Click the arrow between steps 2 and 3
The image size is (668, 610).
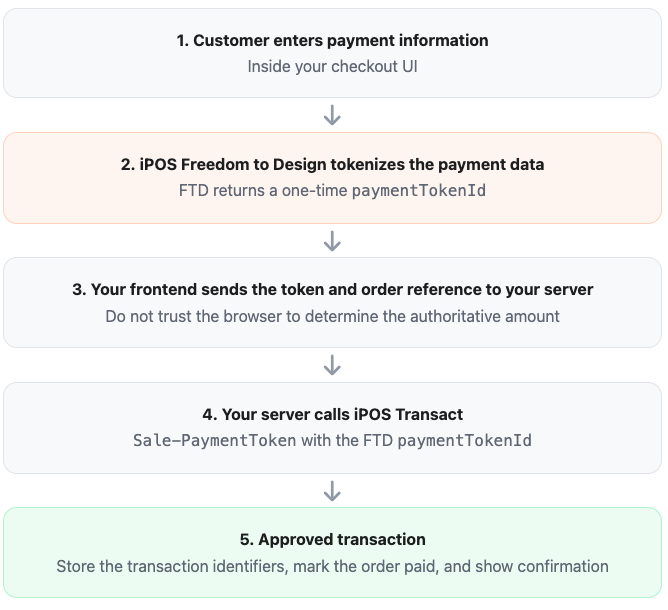point(332,241)
